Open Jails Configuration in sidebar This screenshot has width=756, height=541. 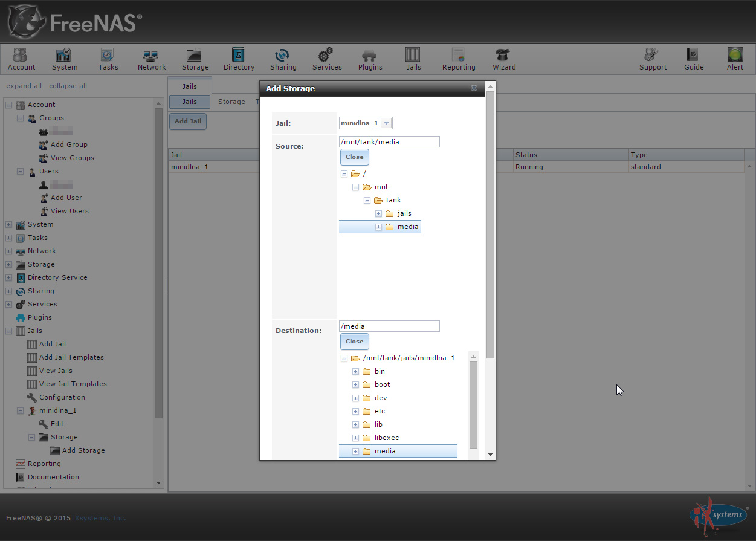coord(62,397)
